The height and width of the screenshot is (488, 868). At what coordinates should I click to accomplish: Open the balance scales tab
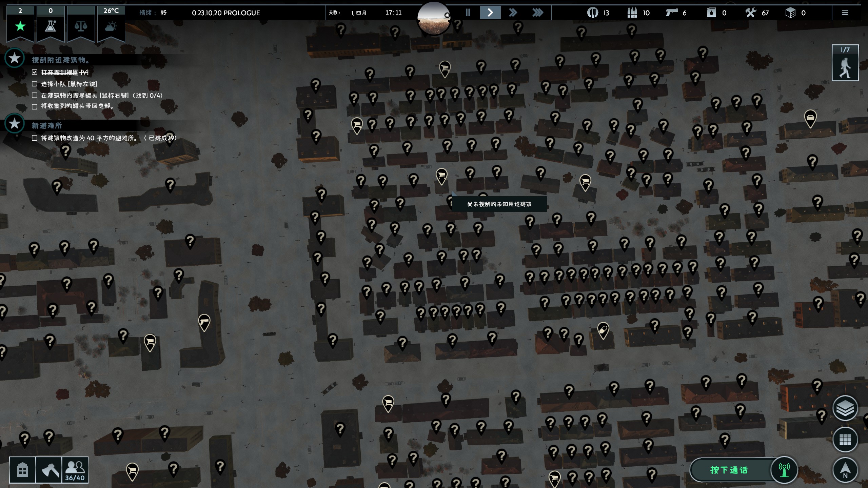click(x=81, y=26)
